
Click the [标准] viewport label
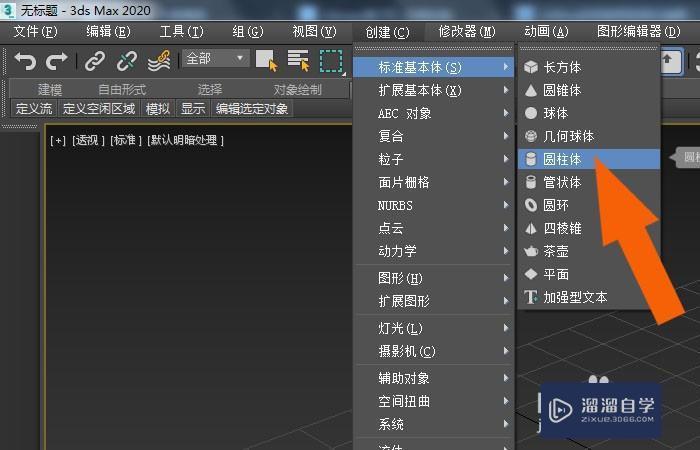(126, 141)
